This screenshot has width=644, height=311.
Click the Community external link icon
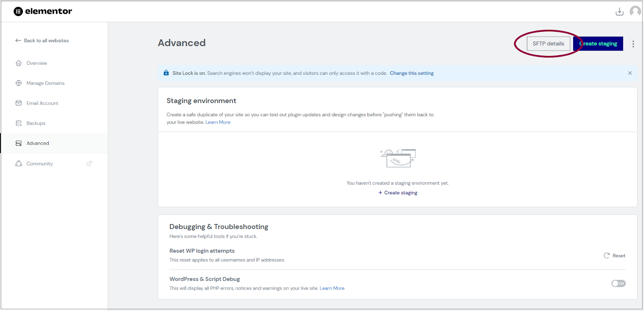pyautogui.click(x=89, y=164)
